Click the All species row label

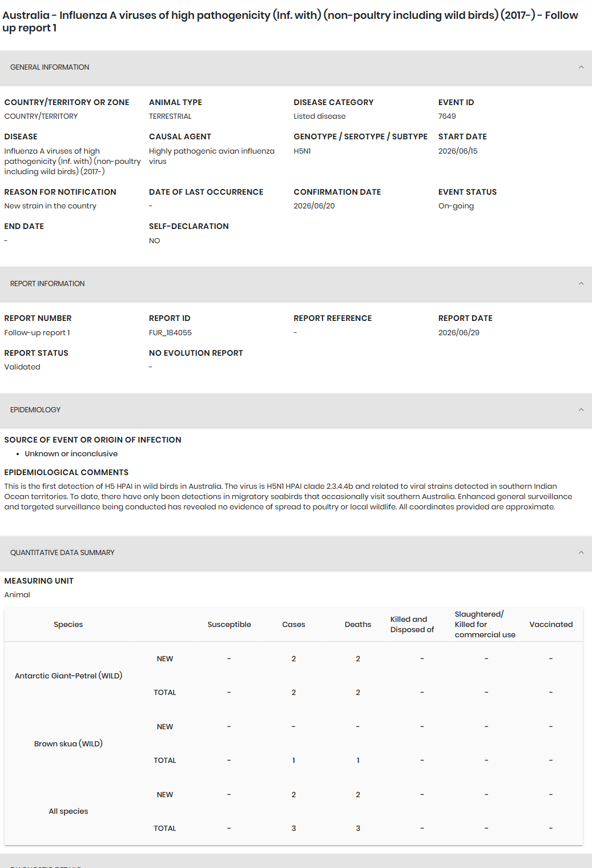coord(69,811)
